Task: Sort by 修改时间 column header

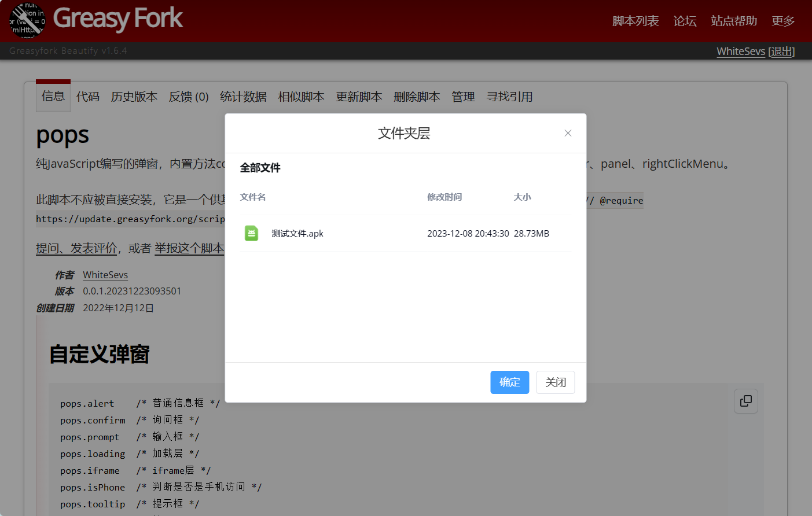Action: coord(444,197)
